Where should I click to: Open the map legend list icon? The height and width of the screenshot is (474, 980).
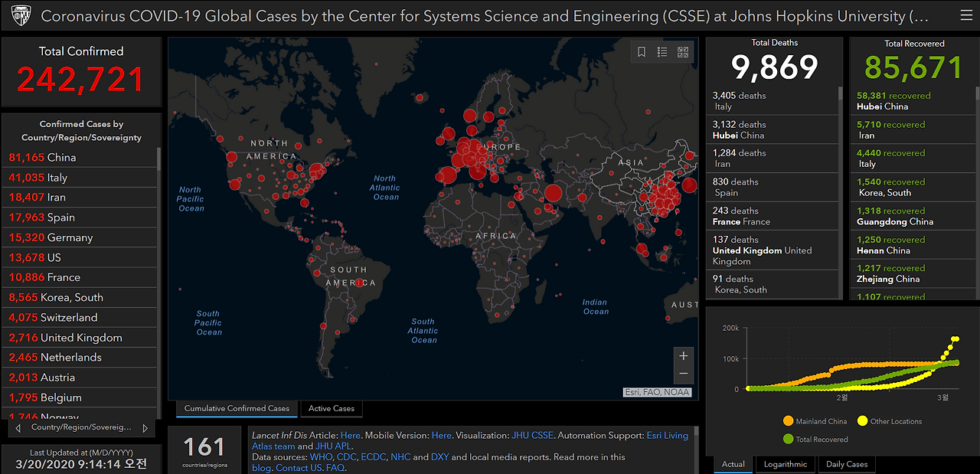[x=662, y=52]
